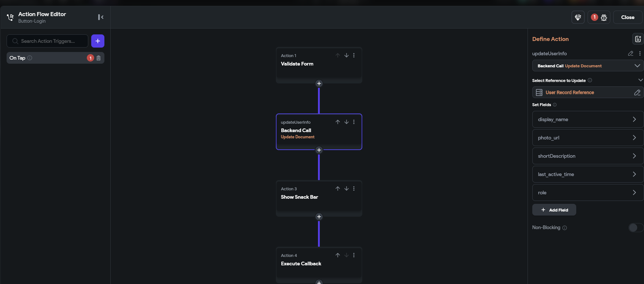Select the Execute Callback action card
Viewport: 644px width, 284px height.
pos(319,265)
